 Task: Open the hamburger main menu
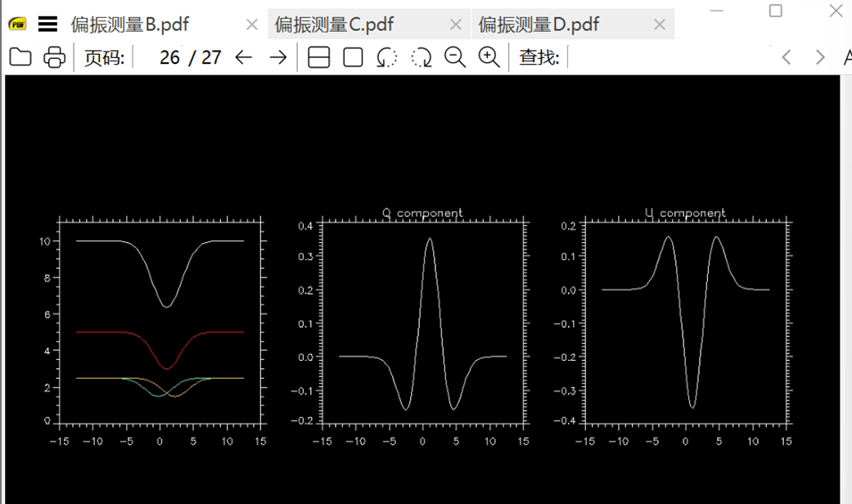click(47, 25)
